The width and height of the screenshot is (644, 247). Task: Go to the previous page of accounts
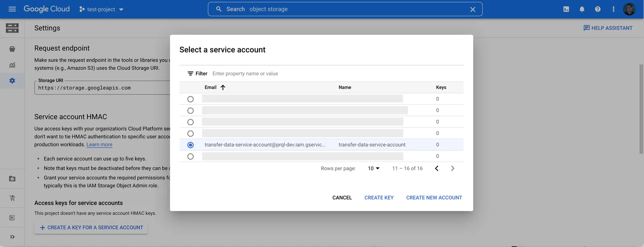click(x=437, y=168)
